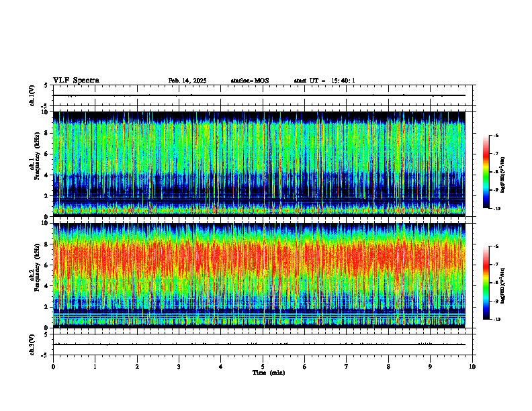This screenshot has height=411, width=532.
Task: Click the "ch.3(V)" waveform axis label
Action: click(x=32, y=345)
